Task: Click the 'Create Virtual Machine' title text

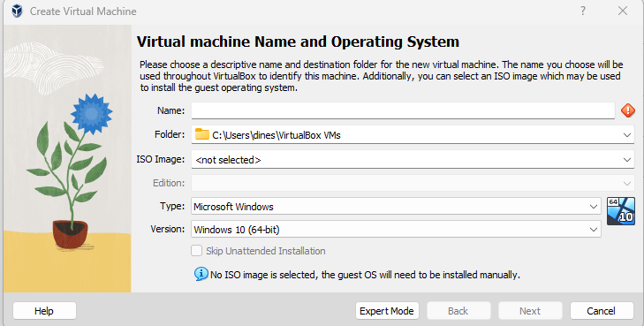Action: [x=83, y=11]
